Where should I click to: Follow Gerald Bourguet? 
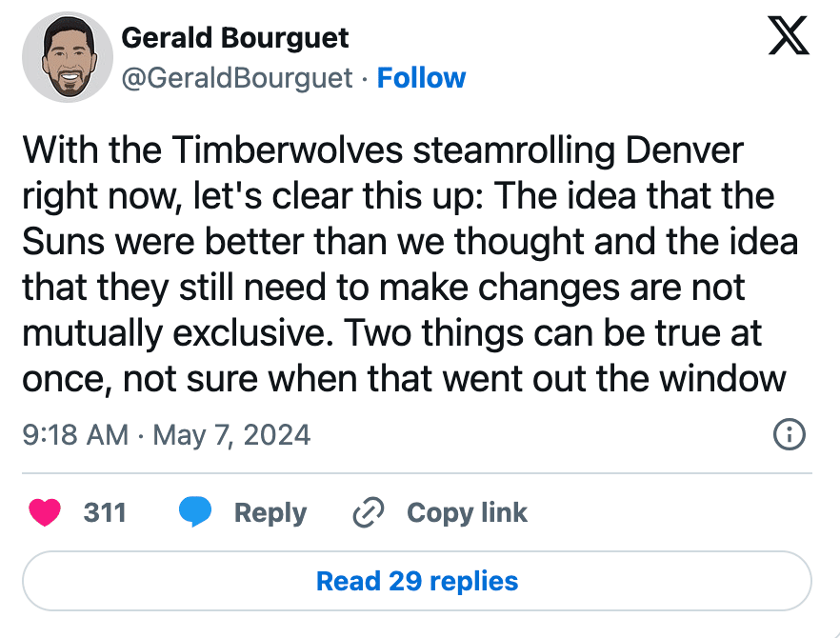(421, 78)
